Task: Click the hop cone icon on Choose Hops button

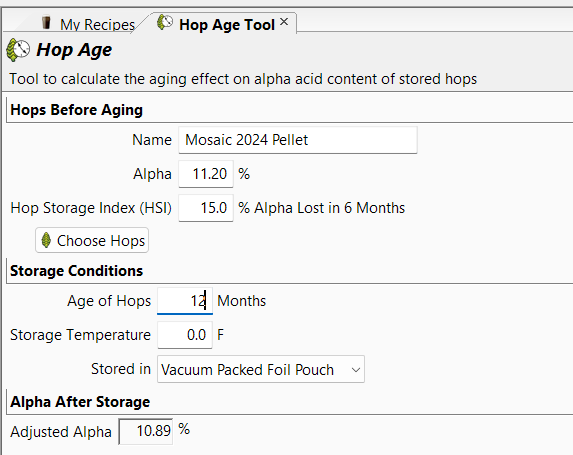Action: [46, 240]
